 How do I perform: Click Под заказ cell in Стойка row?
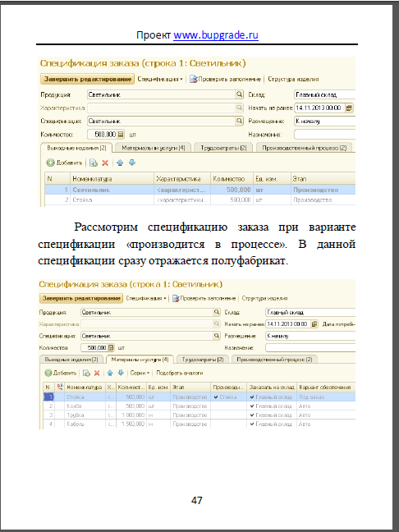coord(327,397)
